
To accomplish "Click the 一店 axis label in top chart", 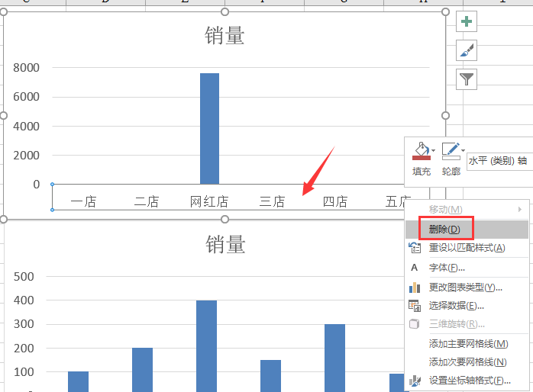I will coord(84,201).
